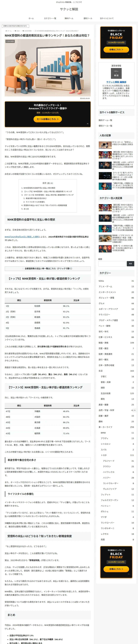Open the 車・カーライフ category

pyautogui.click(x=116, y=427)
